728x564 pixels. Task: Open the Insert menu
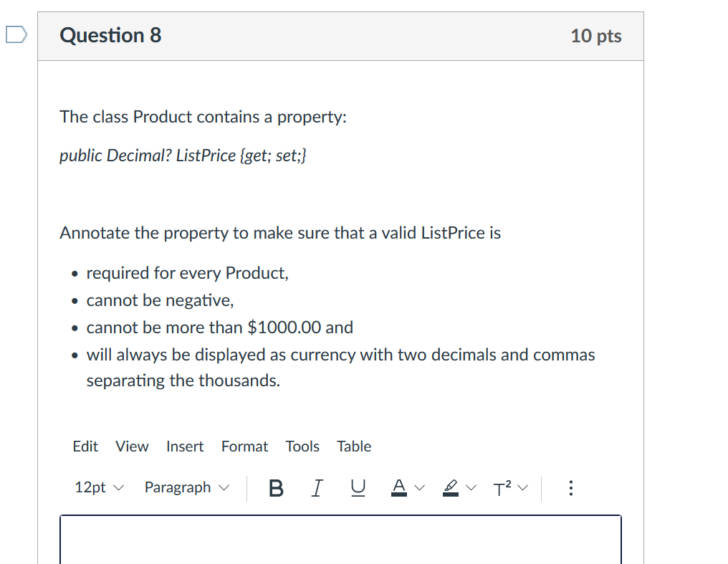[185, 446]
